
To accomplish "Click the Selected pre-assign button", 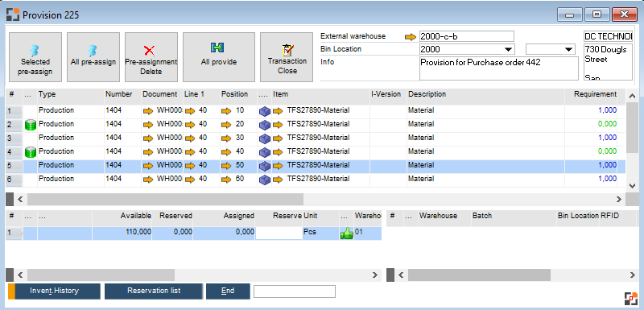I will (x=35, y=57).
